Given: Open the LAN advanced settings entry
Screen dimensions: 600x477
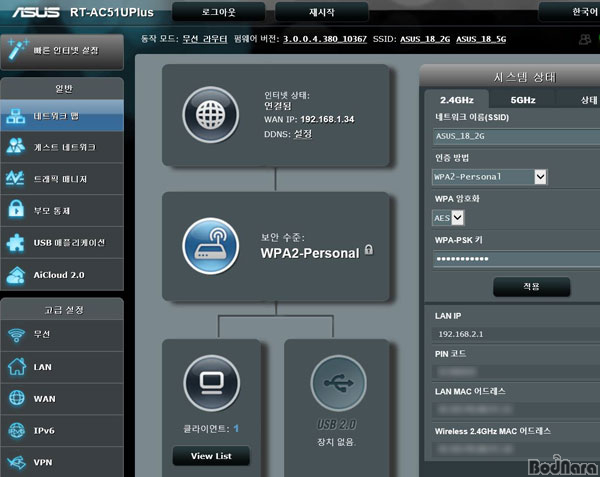Looking at the screenshot, I should click(62, 367).
